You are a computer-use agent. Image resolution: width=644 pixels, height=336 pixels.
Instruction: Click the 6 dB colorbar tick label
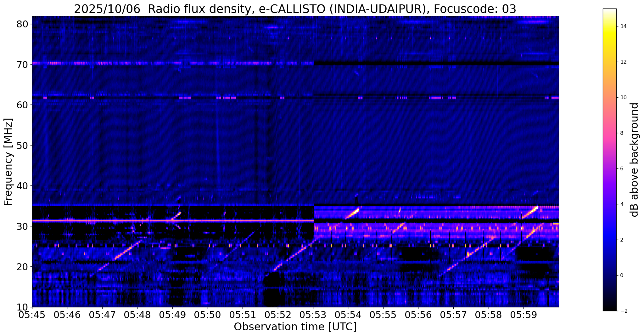[x=621, y=169]
